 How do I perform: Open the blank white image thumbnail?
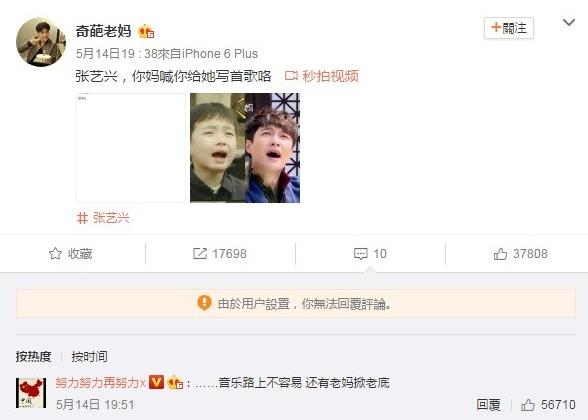click(131, 148)
